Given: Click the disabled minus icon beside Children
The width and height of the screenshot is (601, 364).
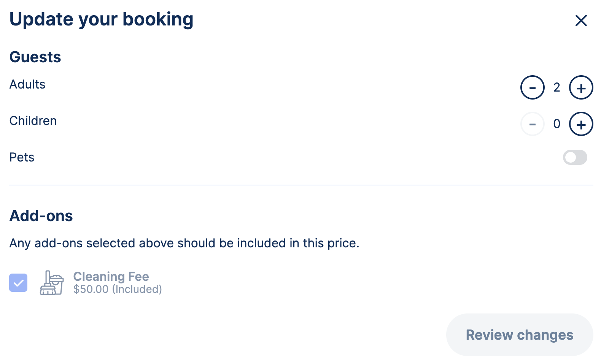Looking at the screenshot, I should click(x=532, y=123).
